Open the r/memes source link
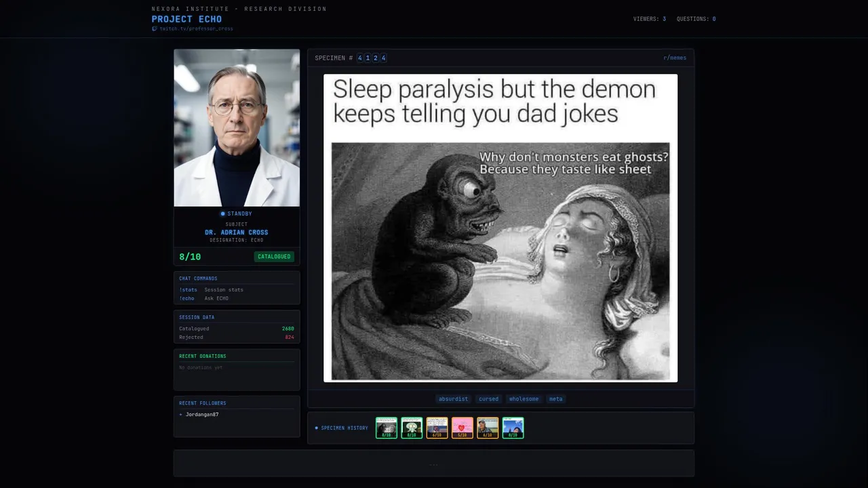 click(x=675, y=58)
